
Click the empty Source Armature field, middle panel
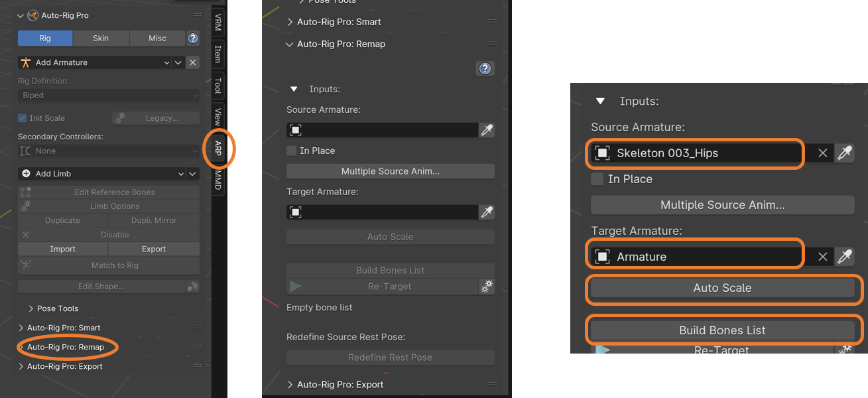tap(383, 130)
